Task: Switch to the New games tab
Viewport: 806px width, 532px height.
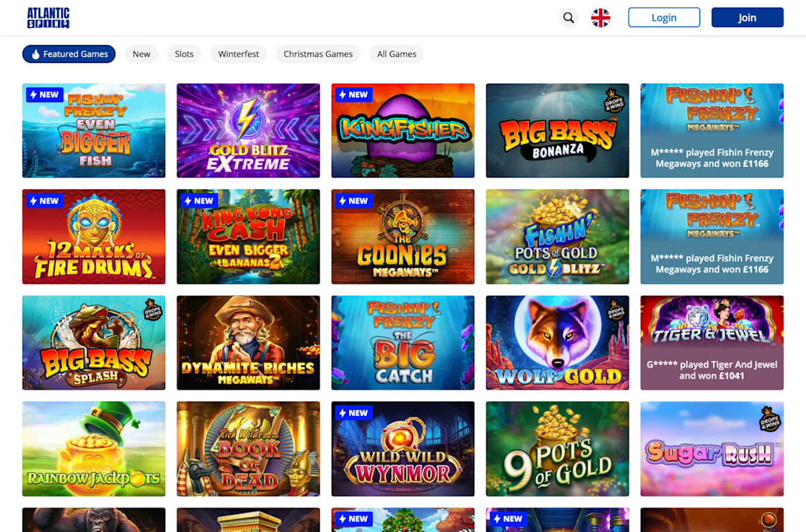Action: 142,54
